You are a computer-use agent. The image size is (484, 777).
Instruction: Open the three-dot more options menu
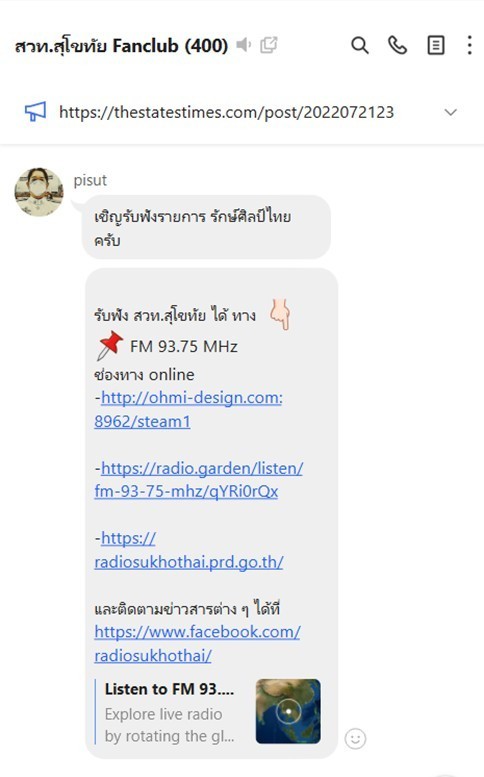click(x=469, y=45)
